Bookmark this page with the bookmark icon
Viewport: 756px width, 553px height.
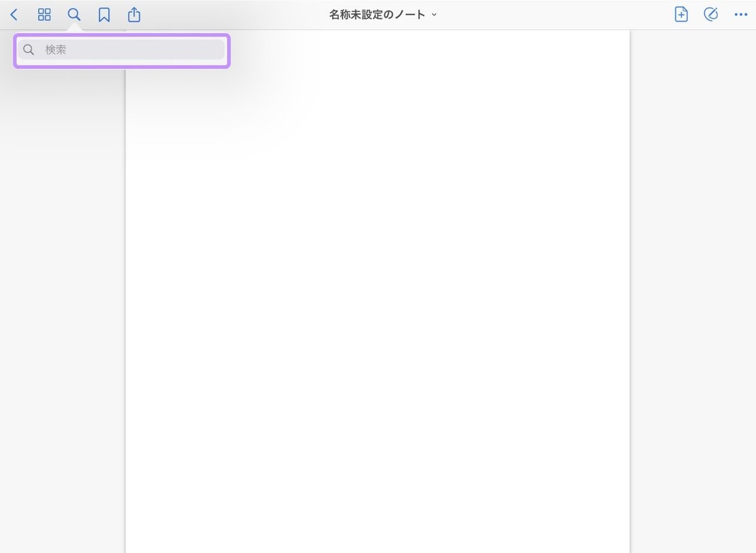[x=104, y=15]
